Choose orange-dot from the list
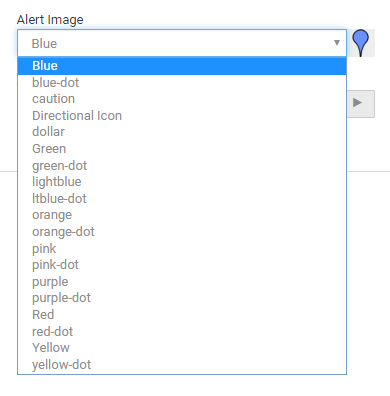The height and width of the screenshot is (396, 390). (182, 232)
